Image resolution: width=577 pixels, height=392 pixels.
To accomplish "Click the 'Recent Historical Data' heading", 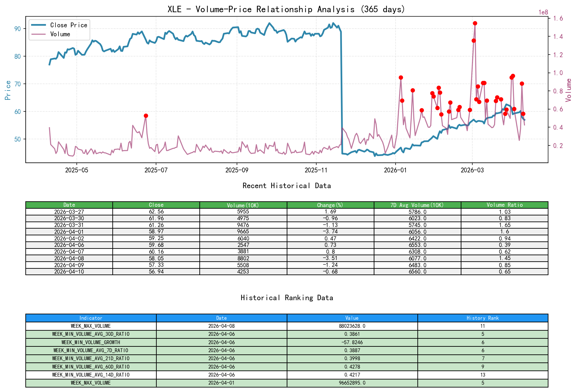I will pos(287,186).
